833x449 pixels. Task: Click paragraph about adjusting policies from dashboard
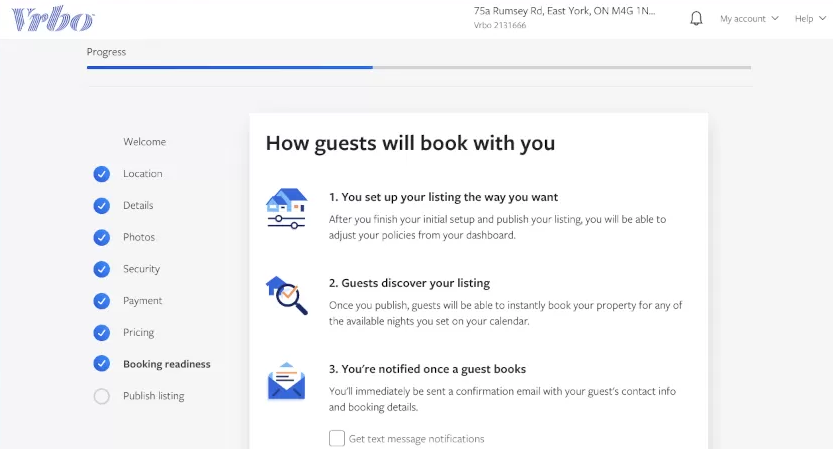coord(497,227)
